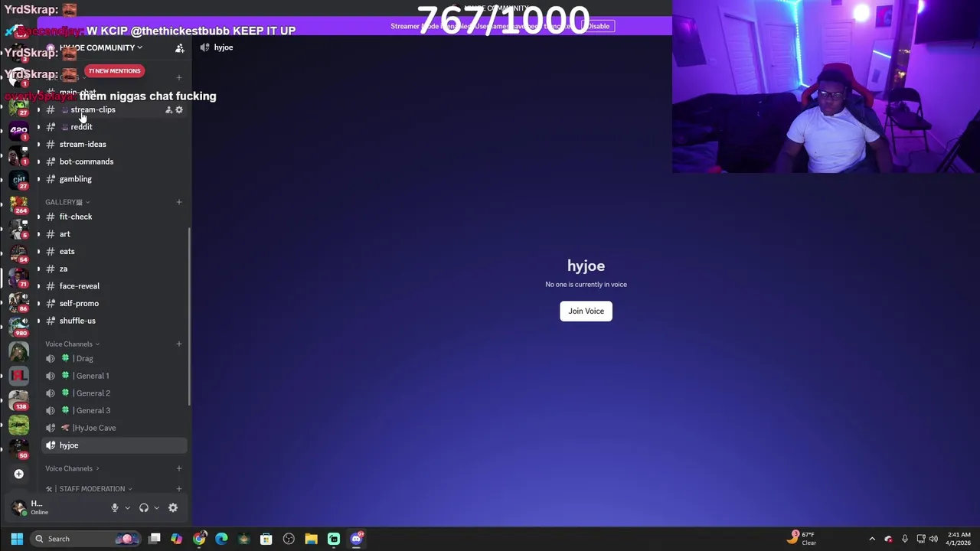Image resolution: width=980 pixels, height=551 pixels.
Task: Open the reddit text channel
Action: pos(113,127)
